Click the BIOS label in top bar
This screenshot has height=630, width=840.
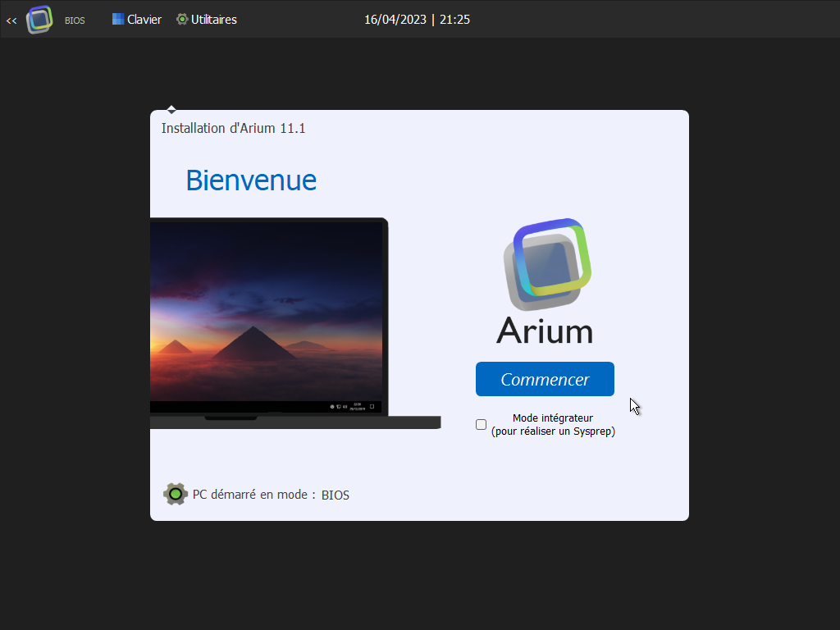pos(75,21)
